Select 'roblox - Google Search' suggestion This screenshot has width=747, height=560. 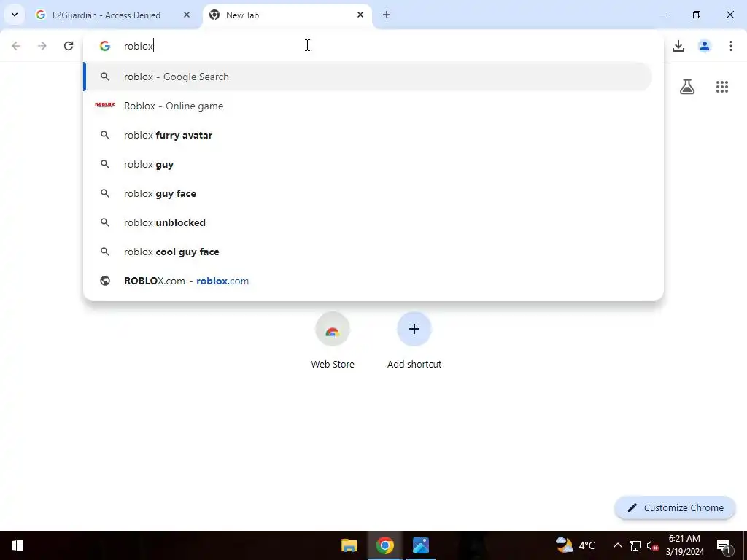(368, 77)
